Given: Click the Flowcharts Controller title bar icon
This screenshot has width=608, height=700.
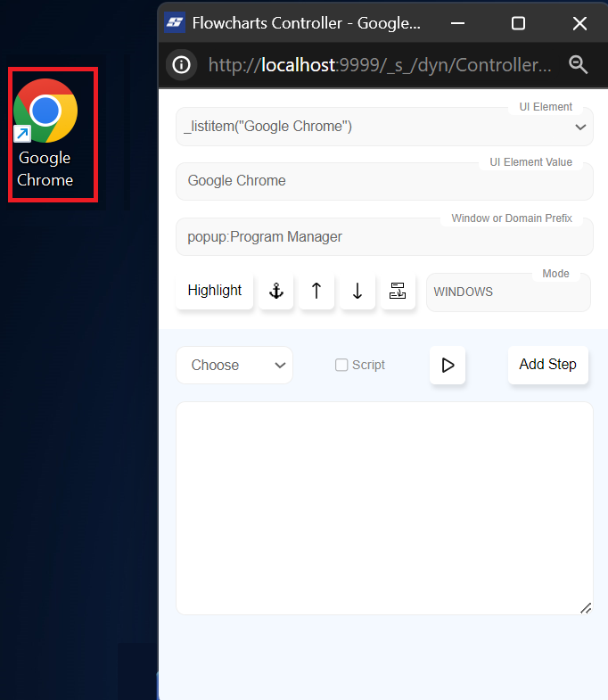Looking at the screenshot, I should [x=176, y=23].
